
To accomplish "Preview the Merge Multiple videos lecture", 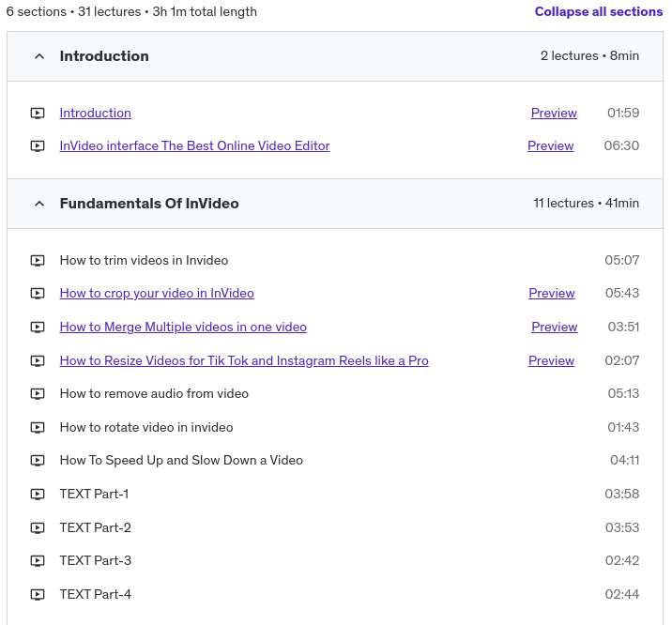I will 554,328.
